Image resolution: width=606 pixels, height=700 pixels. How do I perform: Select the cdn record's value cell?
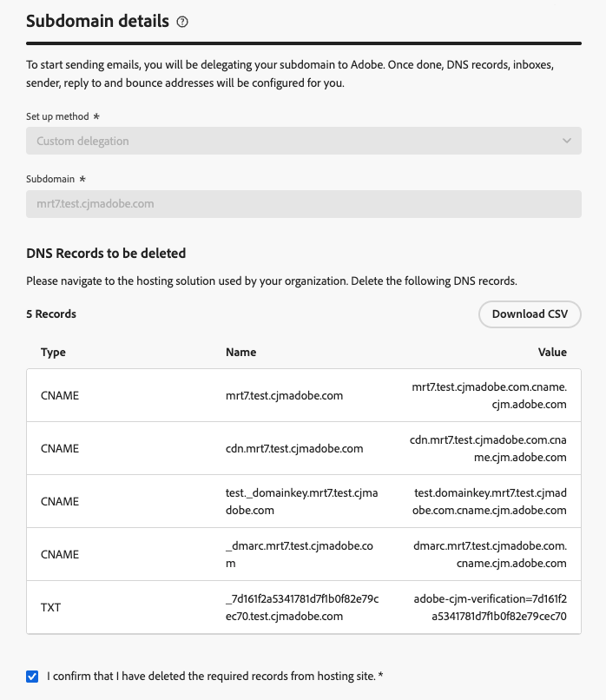(x=488, y=449)
